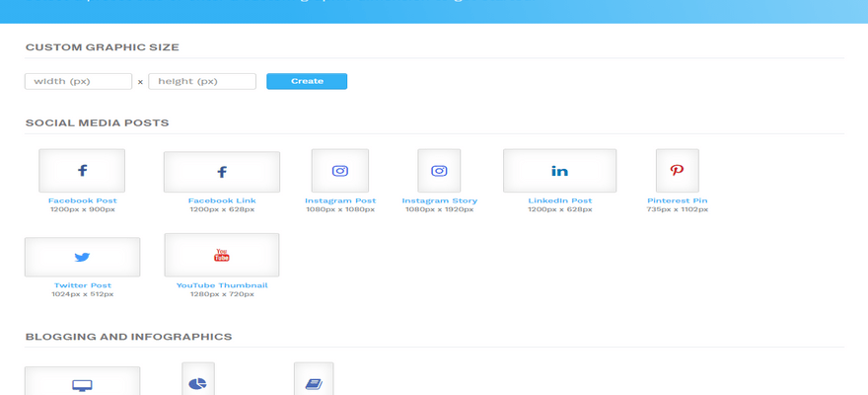This screenshot has height=395, width=868.
Task: Pick the Twitter Post bird icon tile
Action: click(x=83, y=257)
